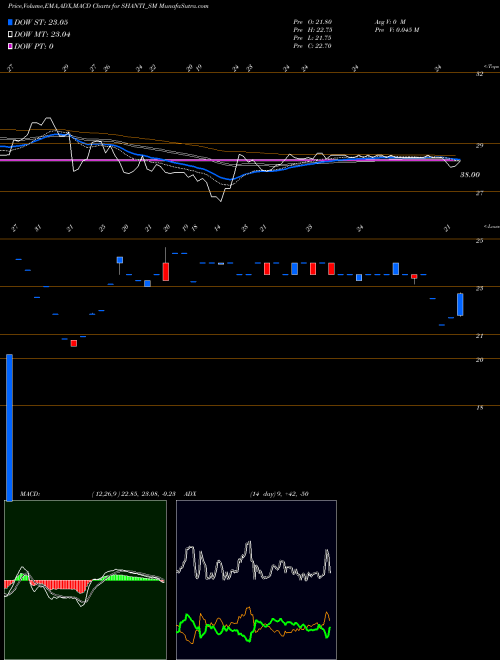Viewport: 500px width, 660px height.
Task: Click the ADX label above the indicator panel
Action: (190, 494)
